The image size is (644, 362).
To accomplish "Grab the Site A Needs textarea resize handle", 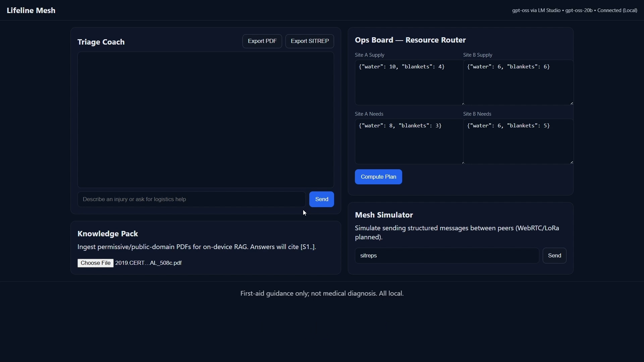I will [x=463, y=163].
